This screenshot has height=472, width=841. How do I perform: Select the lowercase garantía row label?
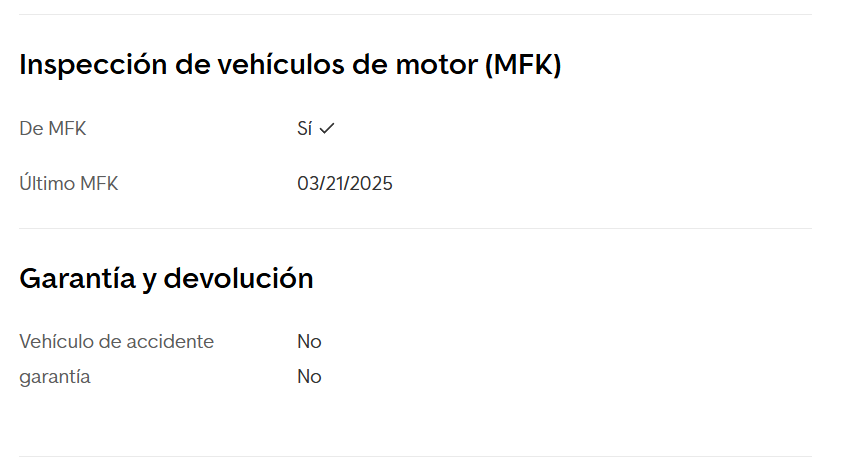coord(55,377)
